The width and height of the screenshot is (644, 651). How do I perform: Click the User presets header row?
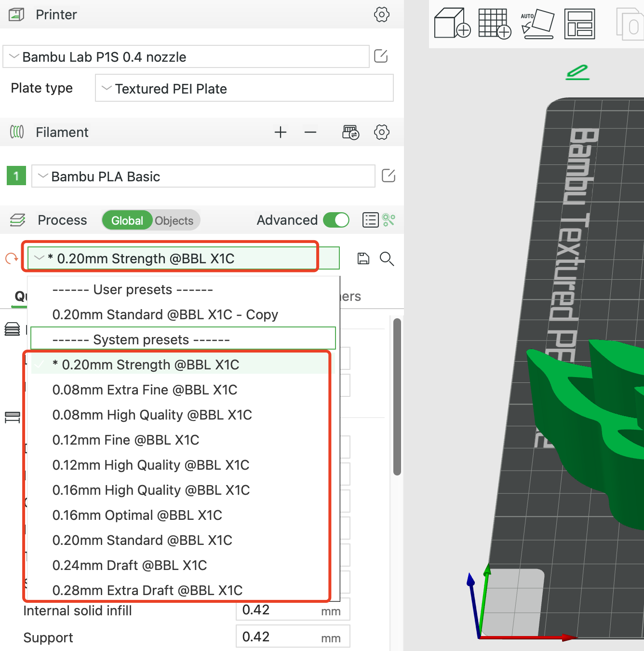183,289
